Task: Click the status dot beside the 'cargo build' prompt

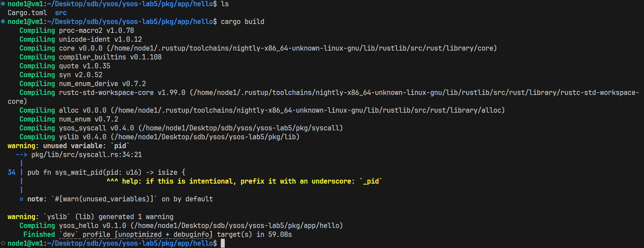Action: coord(3,21)
